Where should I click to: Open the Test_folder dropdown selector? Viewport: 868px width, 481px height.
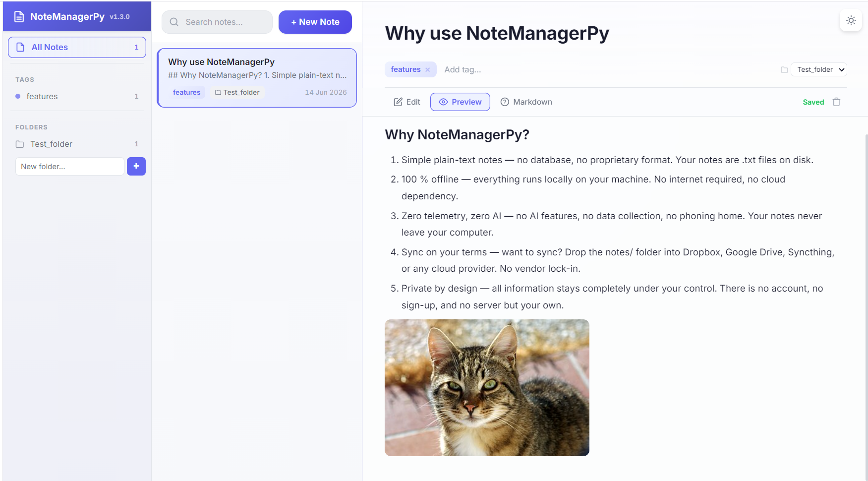click(x=819, y=69)
